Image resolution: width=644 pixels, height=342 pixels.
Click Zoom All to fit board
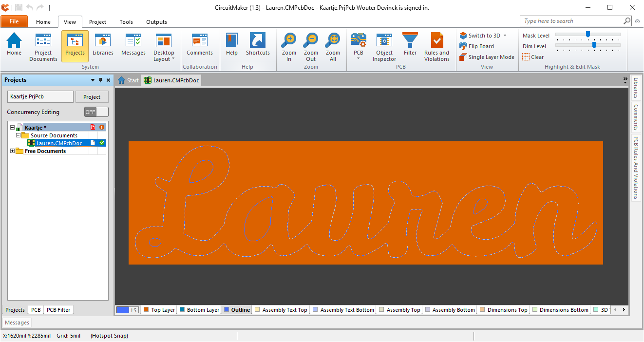(x=333, y=47)
